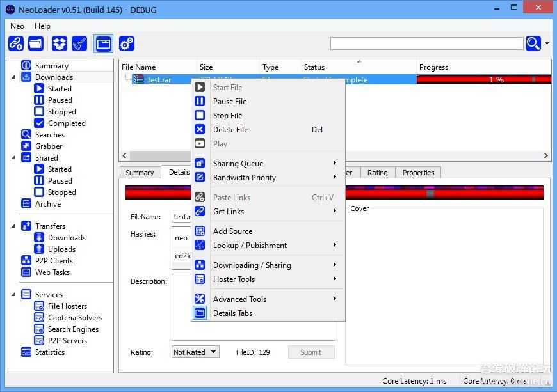
Task: Click the magnifier search icon
Action: pos(533,43)
